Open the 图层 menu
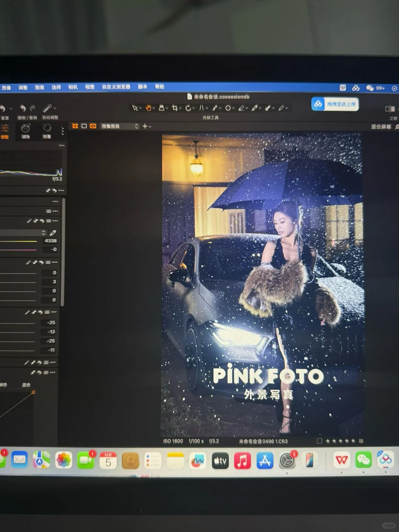The width and height of the screenshot is (399, 532). pos(40,88)
